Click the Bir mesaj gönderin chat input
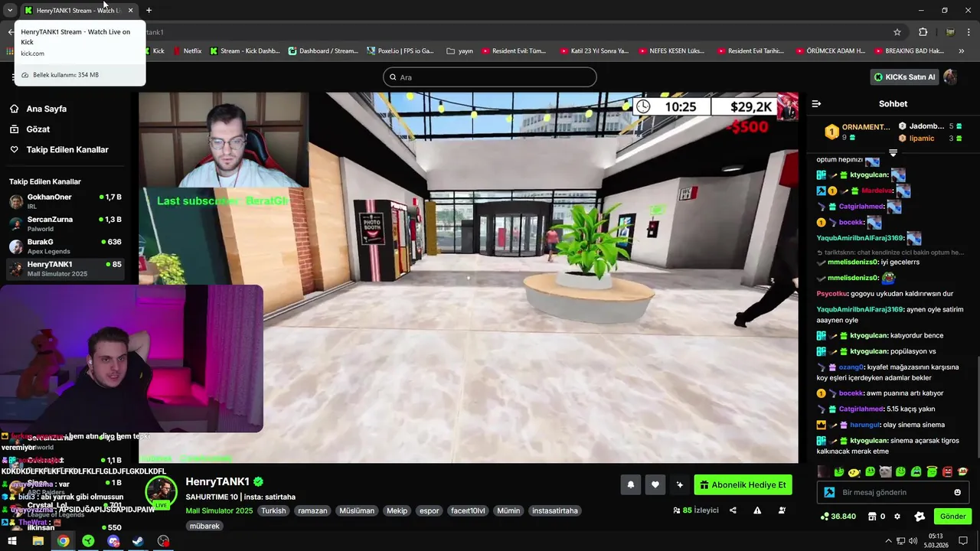980x551 pixels. tap(892, 492)
